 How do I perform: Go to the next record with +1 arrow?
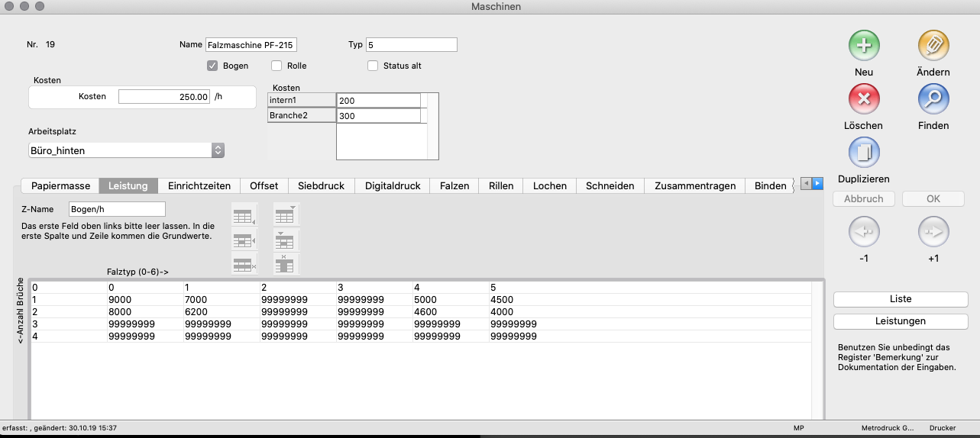coord(933,232)
